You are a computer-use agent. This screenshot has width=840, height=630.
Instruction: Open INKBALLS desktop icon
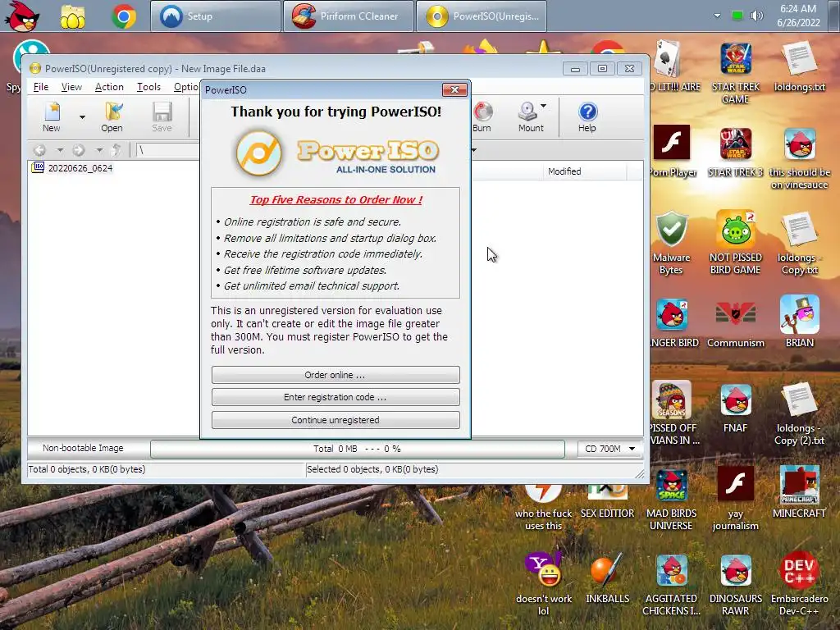tap(608, 578)
